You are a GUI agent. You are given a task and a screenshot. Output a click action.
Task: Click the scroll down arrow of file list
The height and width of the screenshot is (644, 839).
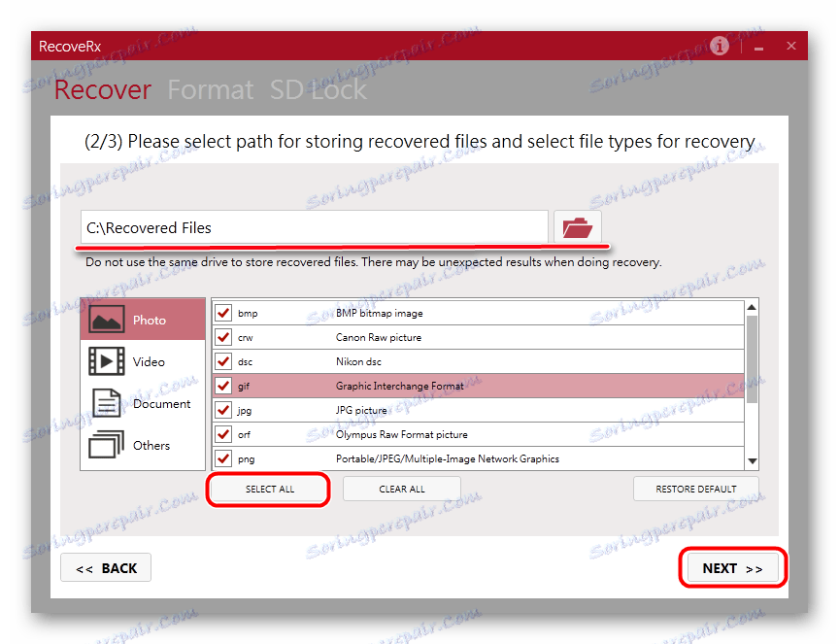(752, 461)
